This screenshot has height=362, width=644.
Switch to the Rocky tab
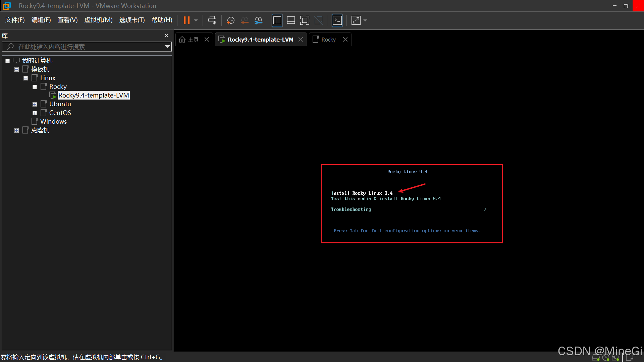pos(328,40)
